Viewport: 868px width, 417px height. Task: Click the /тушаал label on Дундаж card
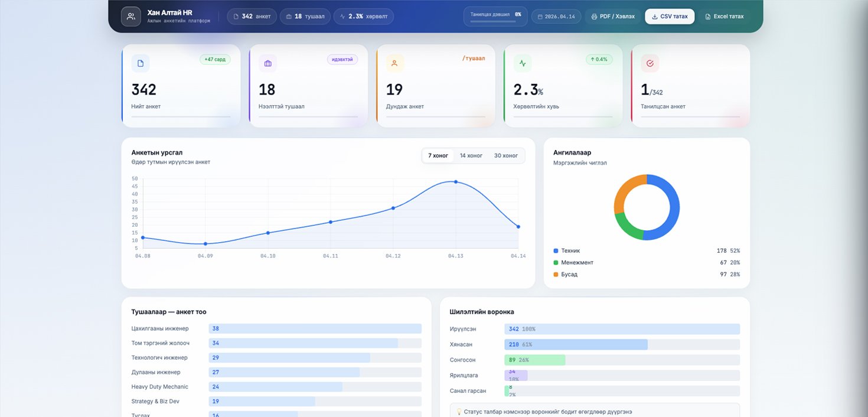pyautogui.click(x=474, y=58)
